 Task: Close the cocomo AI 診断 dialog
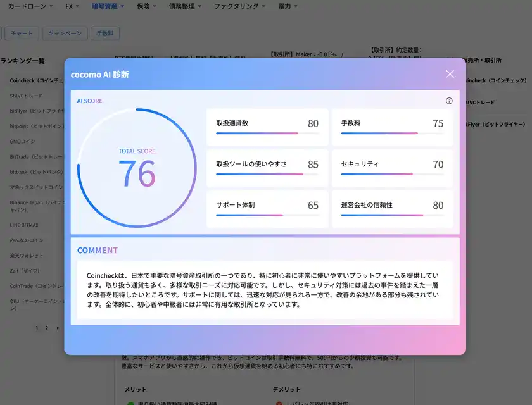[x=450, y=74]
